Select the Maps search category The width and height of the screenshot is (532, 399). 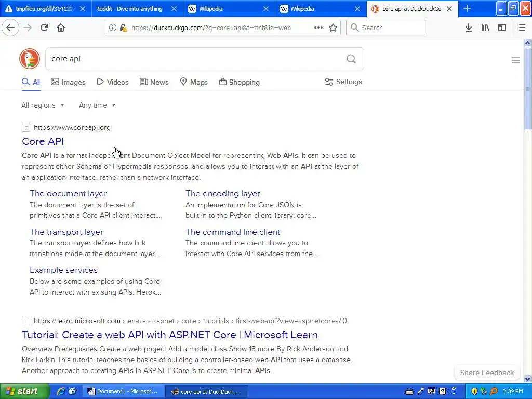[194, 82]
